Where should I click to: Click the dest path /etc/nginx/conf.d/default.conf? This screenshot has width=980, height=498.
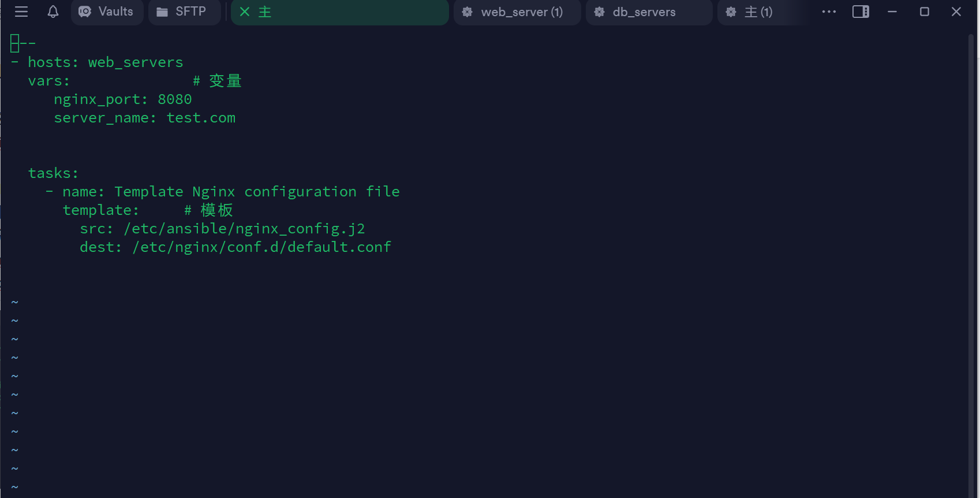[262, 247]
